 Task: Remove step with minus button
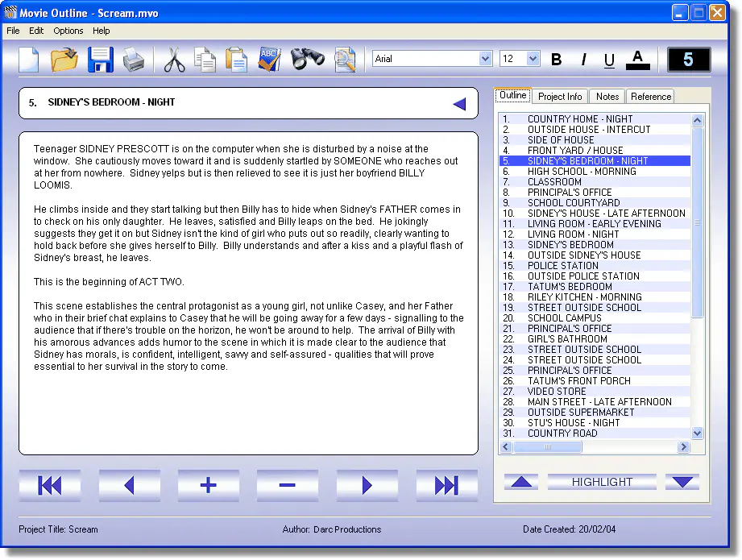288,485
